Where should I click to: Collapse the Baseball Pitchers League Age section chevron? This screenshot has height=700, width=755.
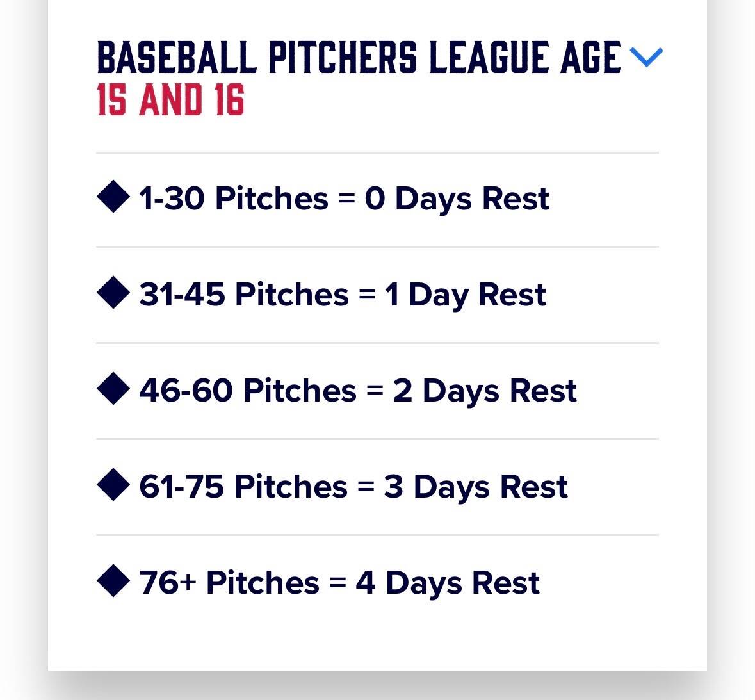click(647, 57)
